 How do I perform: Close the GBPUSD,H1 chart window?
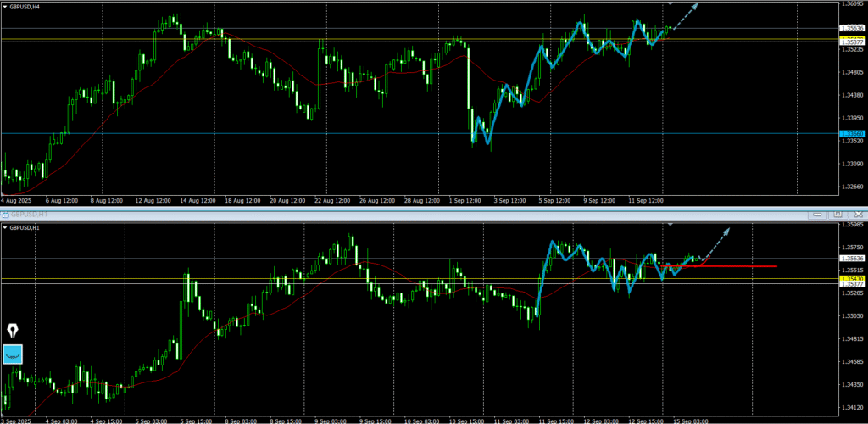click(858, 215)
